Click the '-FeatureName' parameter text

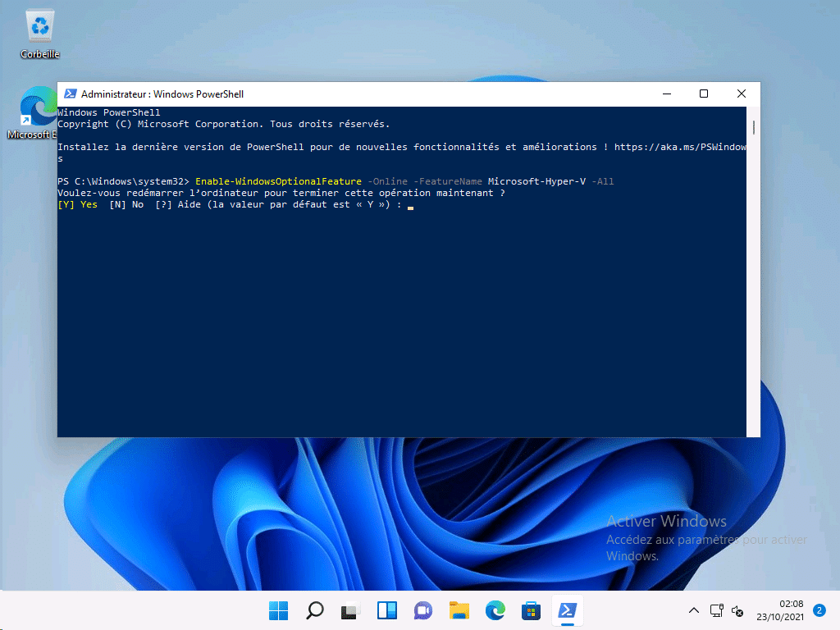click(x=447, y=181)
